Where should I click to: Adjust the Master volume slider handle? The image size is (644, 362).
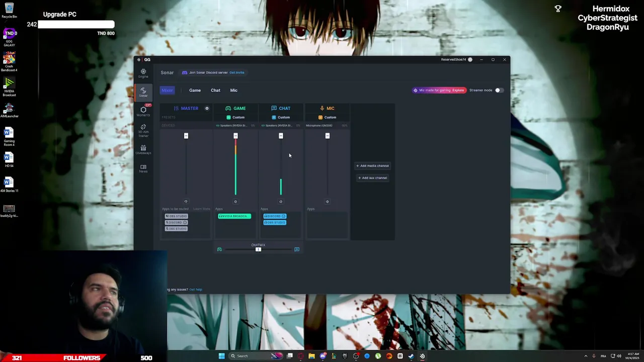186,136
